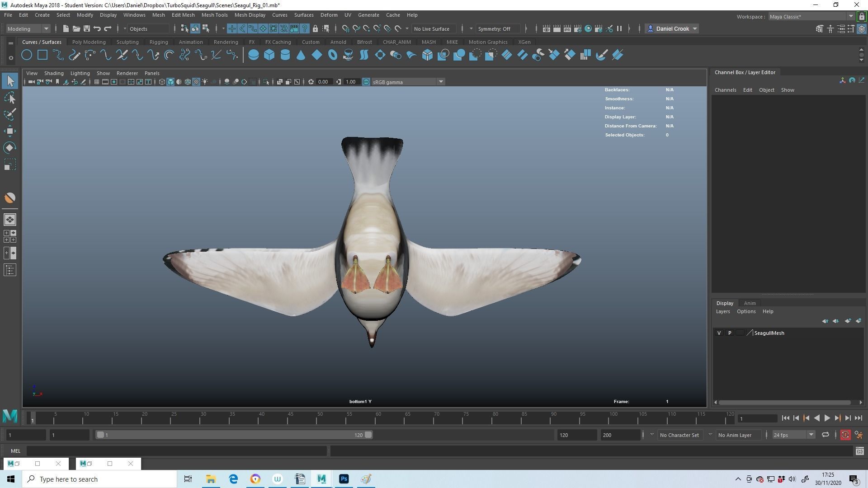Activate the Paint Selection tool

click(x=10, y=114)
